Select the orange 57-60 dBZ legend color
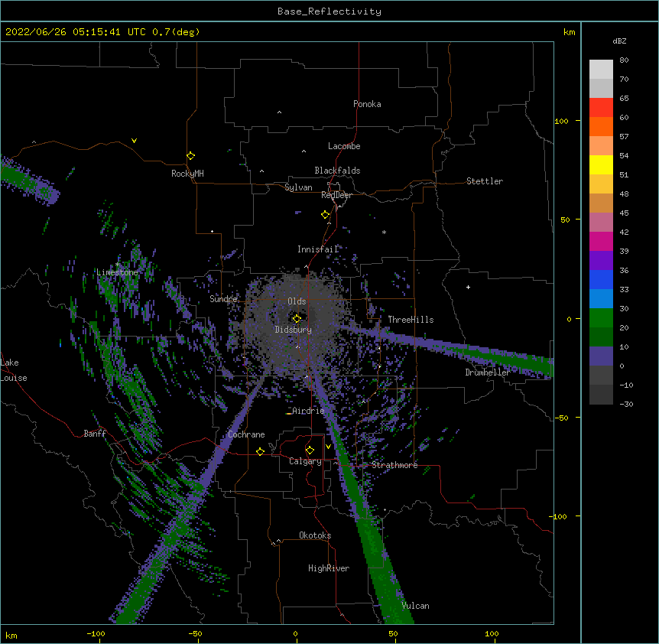Screen dimensions: 659x644 click(x=601, y=127)
